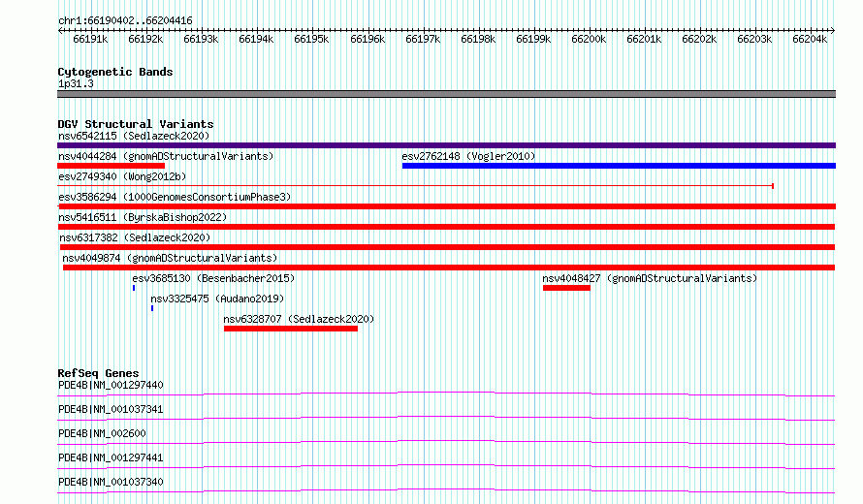This screenshot has height=504, width=863.
Task: Open variant label nsv6317382 (Sedlazeck2020)
Action: click(135, 237)
